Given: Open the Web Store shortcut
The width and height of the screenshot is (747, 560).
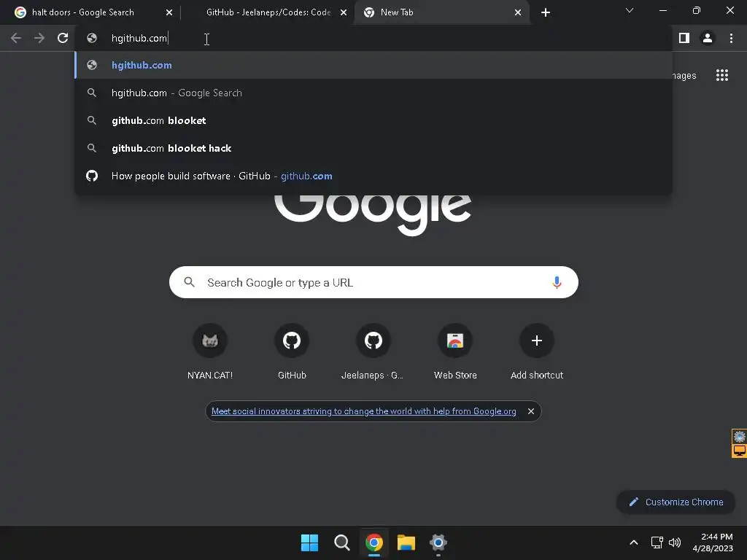Looking at the screenshot, I should [x=455, y=352].
